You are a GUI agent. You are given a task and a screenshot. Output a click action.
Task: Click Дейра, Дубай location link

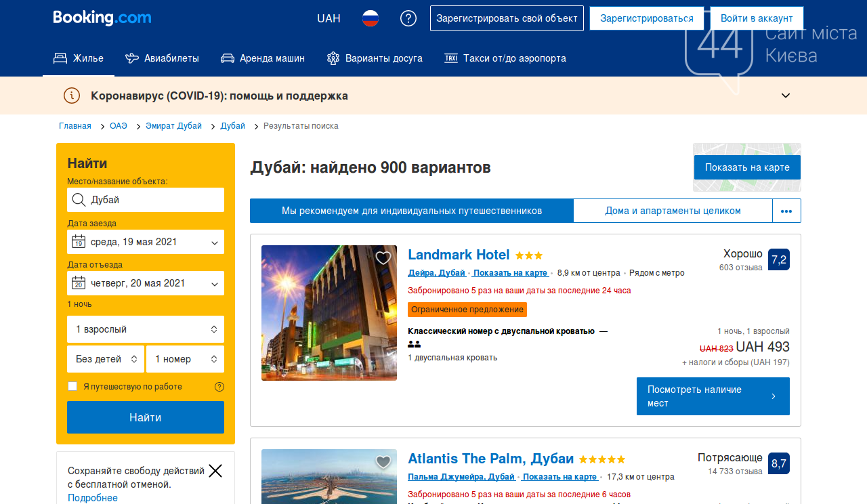(437, 273)
